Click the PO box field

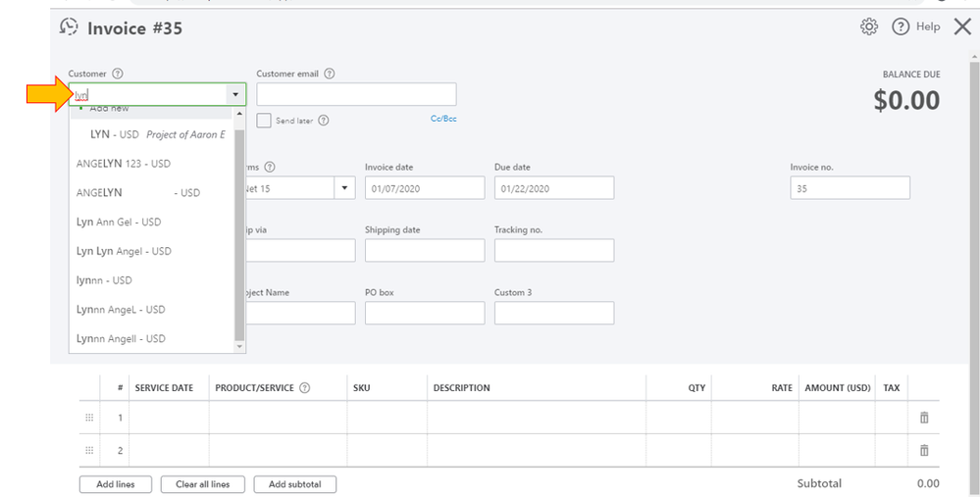[425, 313]
